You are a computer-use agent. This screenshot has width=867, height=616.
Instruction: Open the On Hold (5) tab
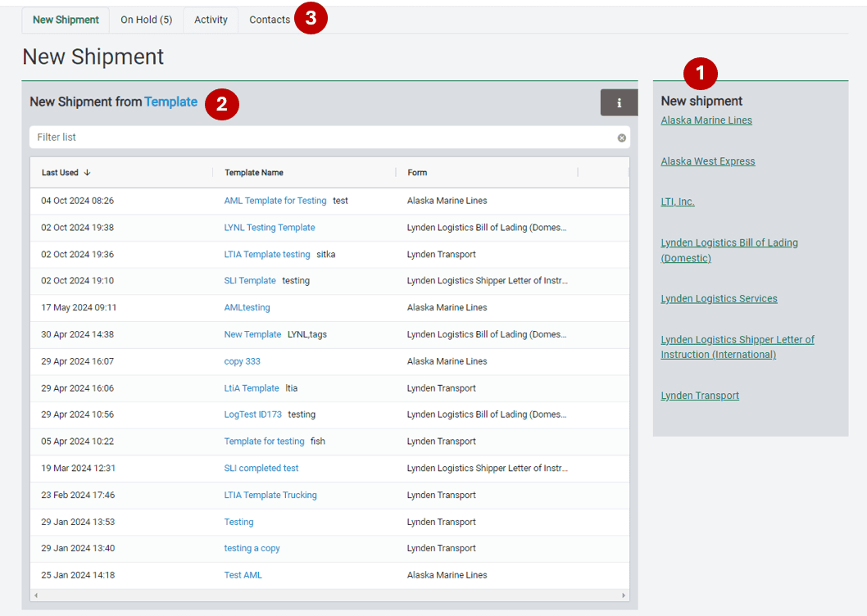(x=147, y=20)
